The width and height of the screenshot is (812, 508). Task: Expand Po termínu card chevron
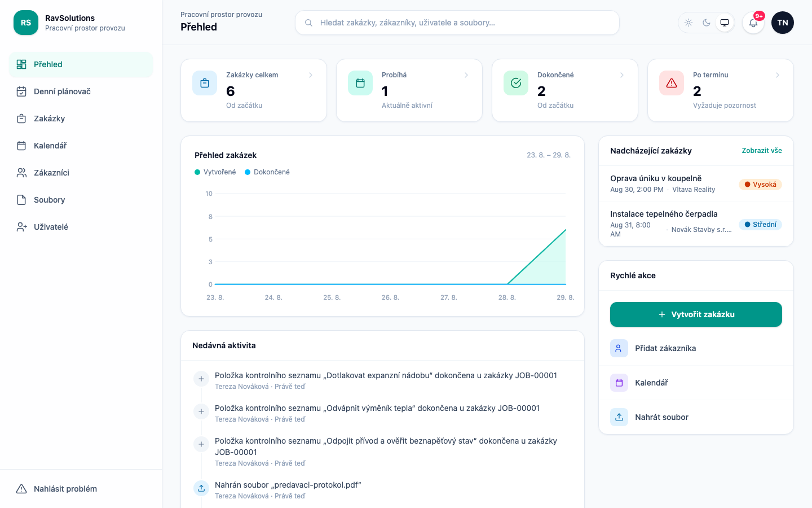[x=778, y=75]
